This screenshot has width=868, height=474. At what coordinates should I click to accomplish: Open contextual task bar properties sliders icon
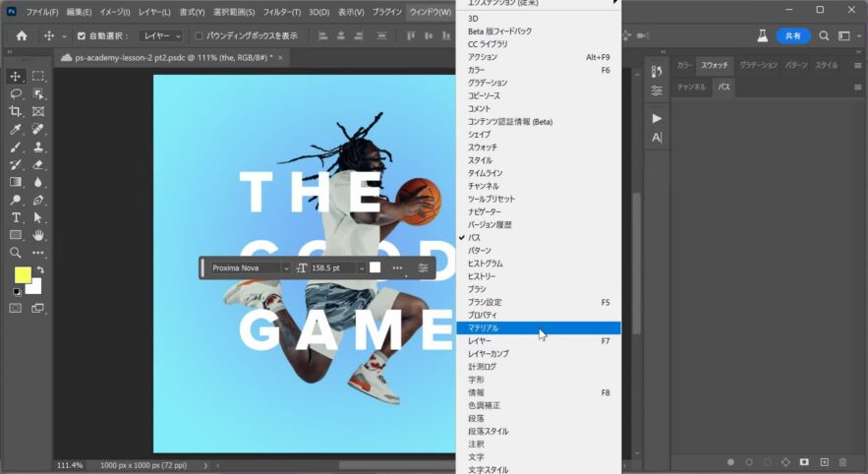pyautogui.click(x=423, y=268)
